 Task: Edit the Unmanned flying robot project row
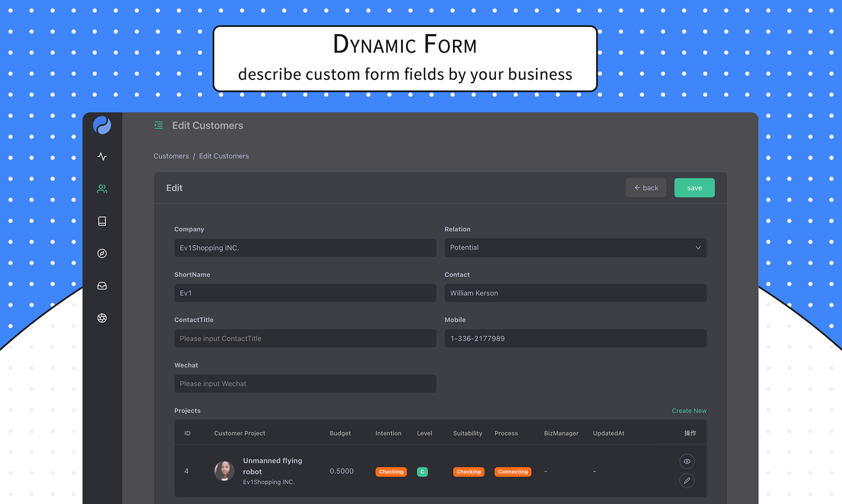tap(687, 480)
